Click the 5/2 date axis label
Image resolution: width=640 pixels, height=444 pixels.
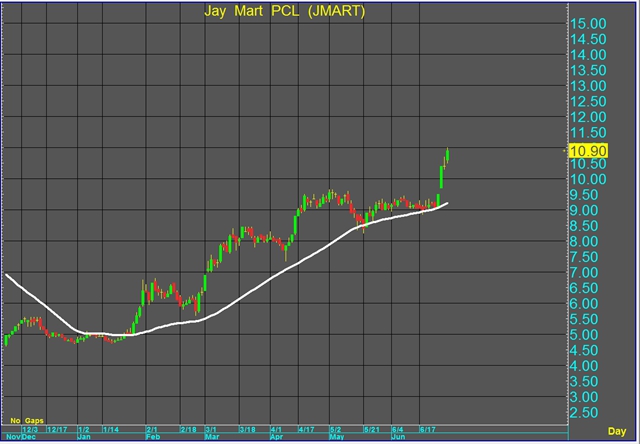click(x=336, y=430)
